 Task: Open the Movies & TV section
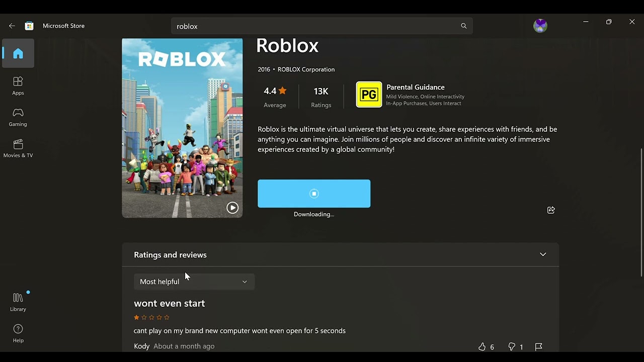(18, 148)
